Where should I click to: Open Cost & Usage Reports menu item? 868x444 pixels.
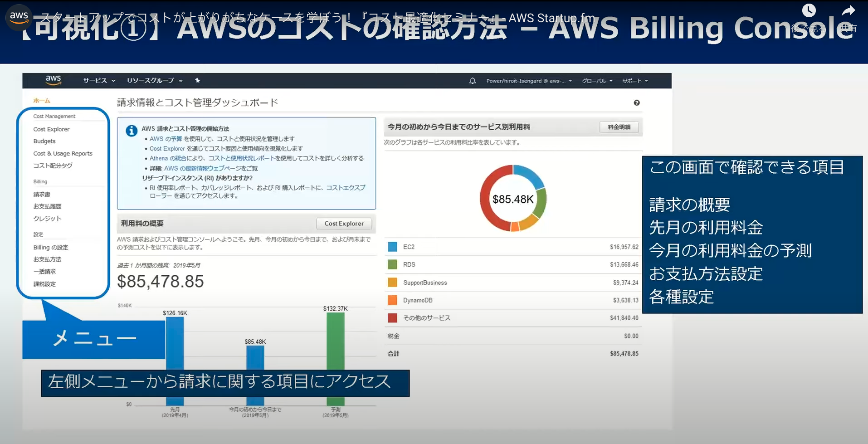pyautogui.click(x=63, y=153)
